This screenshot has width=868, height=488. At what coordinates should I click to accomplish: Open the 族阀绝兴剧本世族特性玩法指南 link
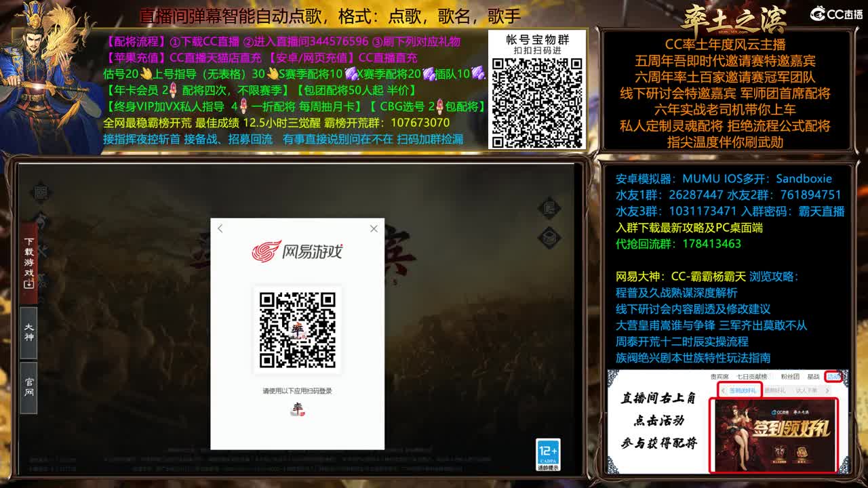coord(693,358)
